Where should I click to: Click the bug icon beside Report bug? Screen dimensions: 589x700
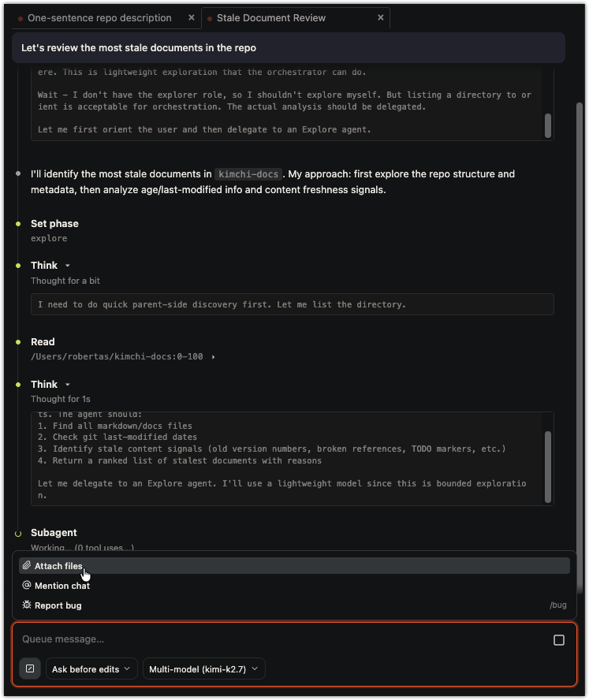27,605
